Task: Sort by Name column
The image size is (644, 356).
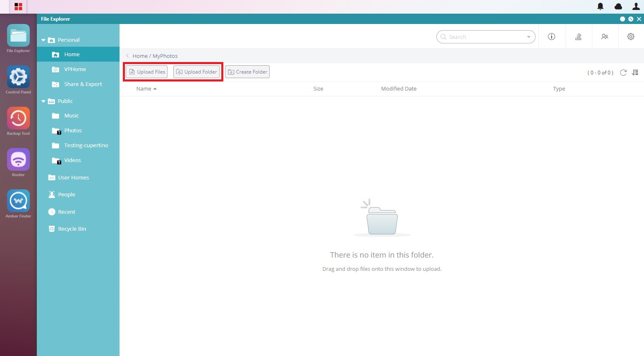Action: (146, 89)
